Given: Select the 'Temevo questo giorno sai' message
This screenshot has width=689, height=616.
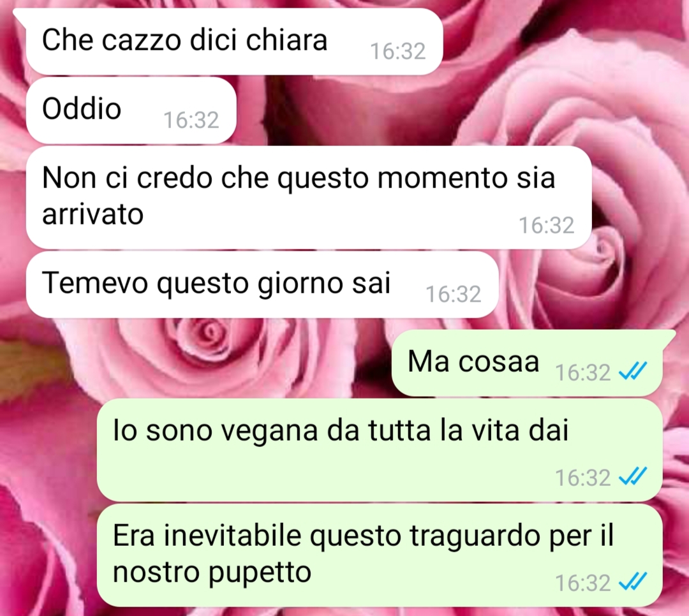Looking at the screenshot, I should pyautogui.click(x=262, y=284).
